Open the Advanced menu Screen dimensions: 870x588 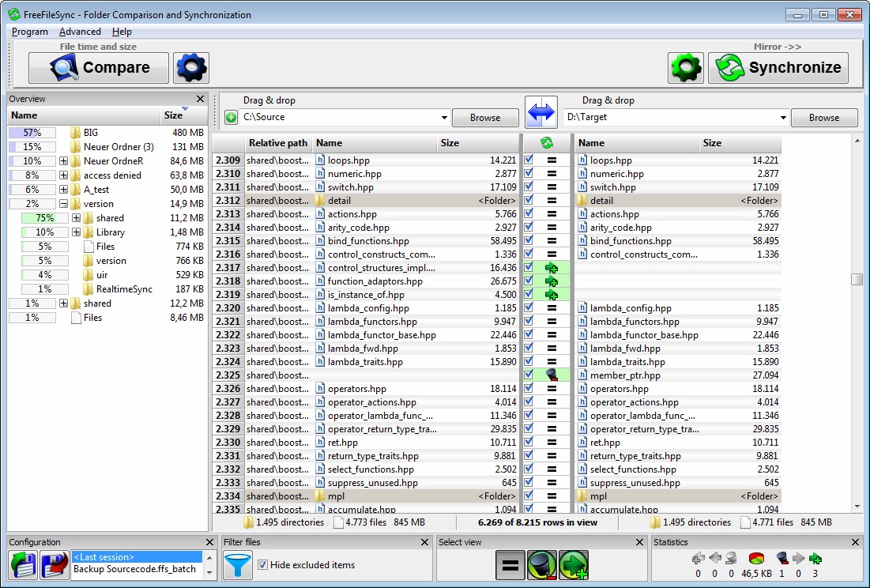click(80, 32)
